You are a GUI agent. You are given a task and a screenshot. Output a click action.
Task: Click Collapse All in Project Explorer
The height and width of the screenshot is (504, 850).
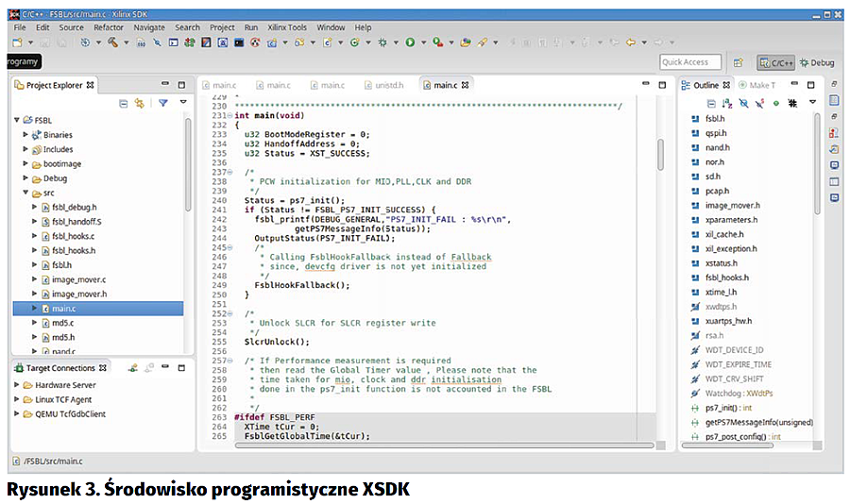(x=124, y=103)
